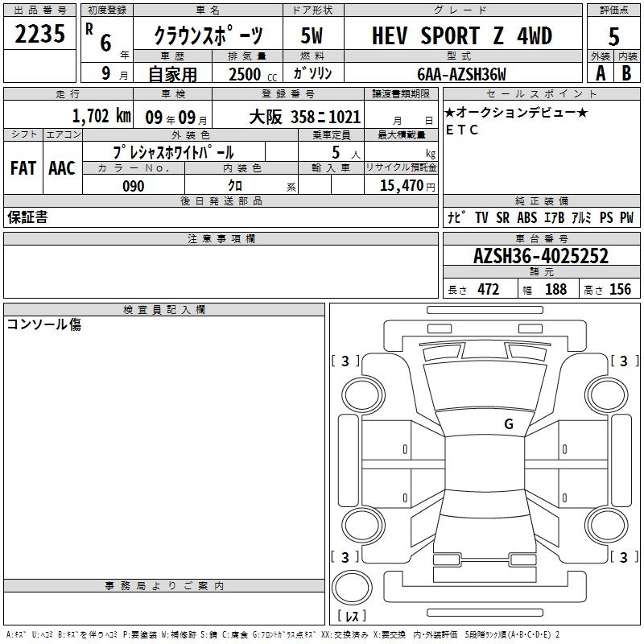Viewport: 644px width, 644px height.
Task: Select the lot number 2235
Action: [39, 34]
